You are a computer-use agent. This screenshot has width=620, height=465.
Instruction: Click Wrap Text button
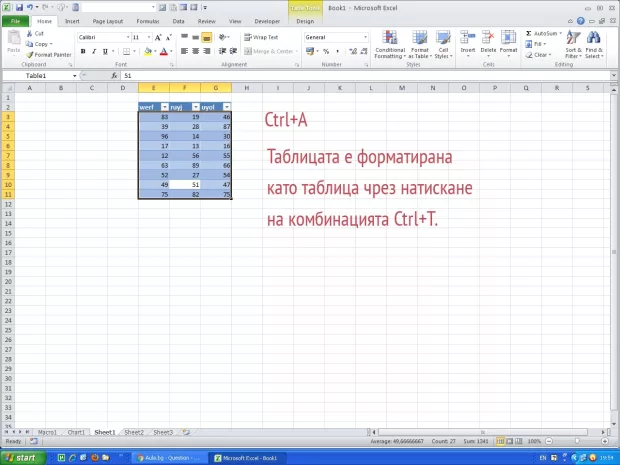(261, 37)
